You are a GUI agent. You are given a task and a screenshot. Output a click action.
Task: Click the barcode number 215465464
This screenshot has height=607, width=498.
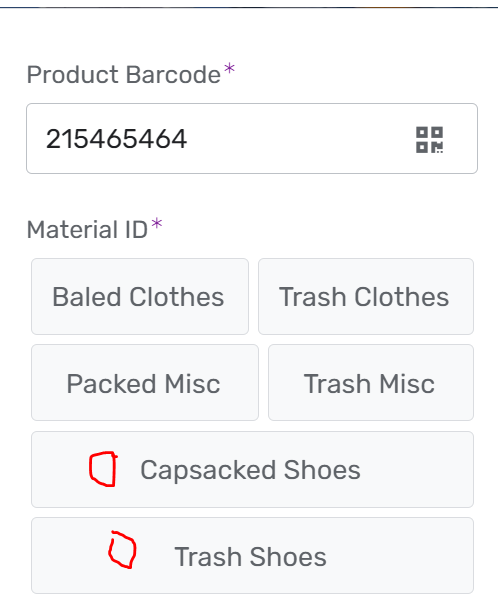[116, 139]
